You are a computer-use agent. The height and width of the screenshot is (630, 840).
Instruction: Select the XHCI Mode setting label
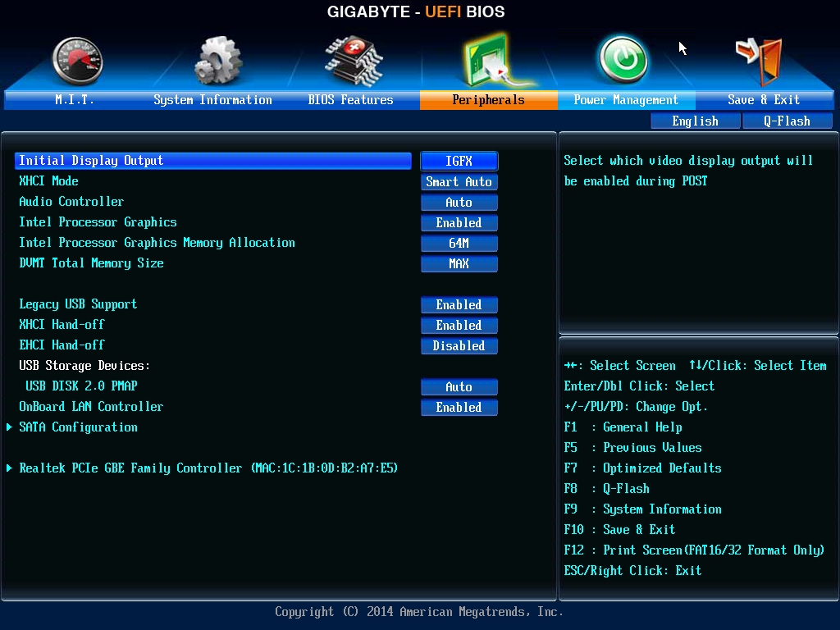click(x=48, y=181)
